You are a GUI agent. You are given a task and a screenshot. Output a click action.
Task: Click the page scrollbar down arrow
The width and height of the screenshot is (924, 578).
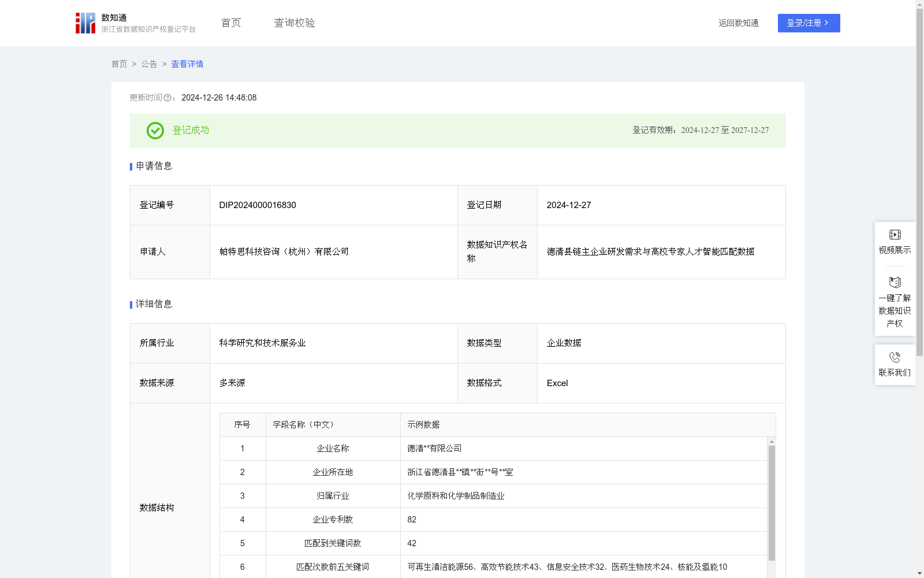point(919,573)
